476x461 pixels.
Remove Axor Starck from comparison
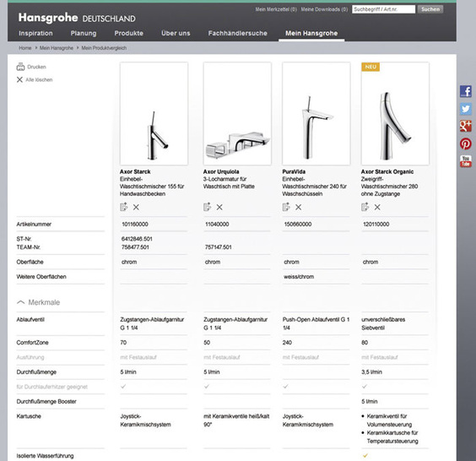click(136, 207)
